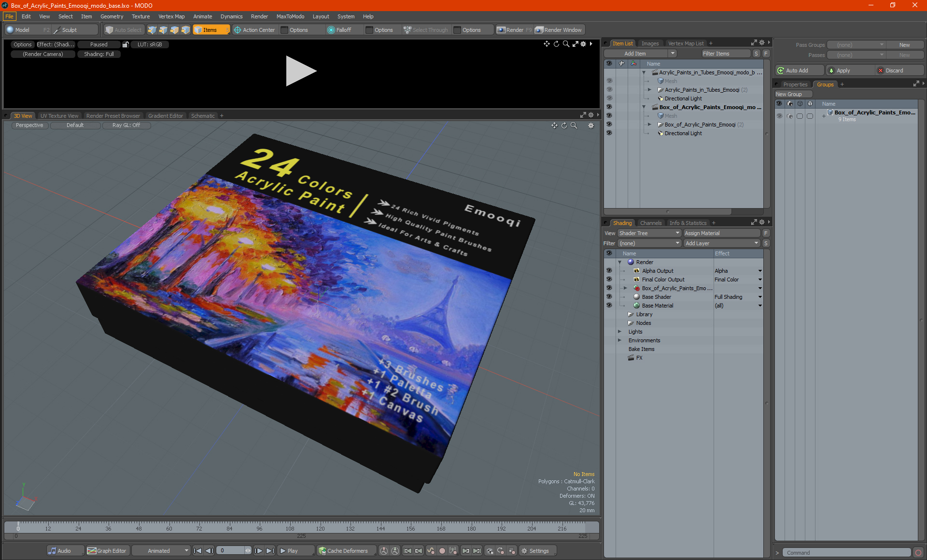The image size is (927, 560).
Task: Apply pass changes
Action: pyautogui.click(x=849, y=70)
